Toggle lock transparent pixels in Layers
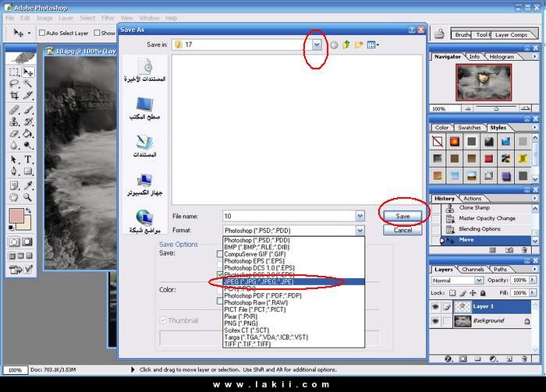 coord(452,293)
